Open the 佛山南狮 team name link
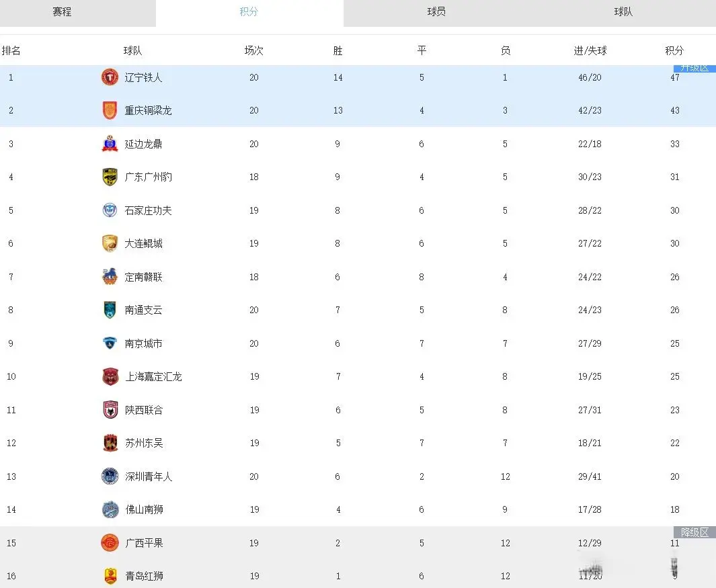716x588 pixels. (144, 509)
